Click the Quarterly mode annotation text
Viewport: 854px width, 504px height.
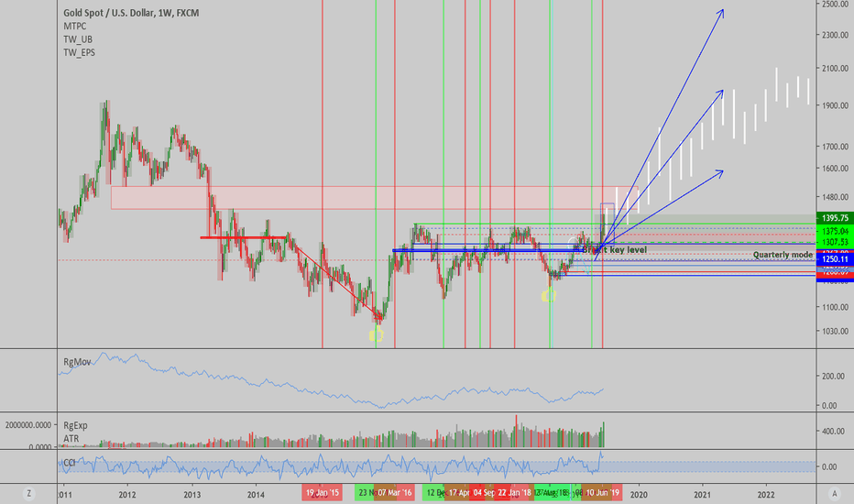tap(783, 255)
